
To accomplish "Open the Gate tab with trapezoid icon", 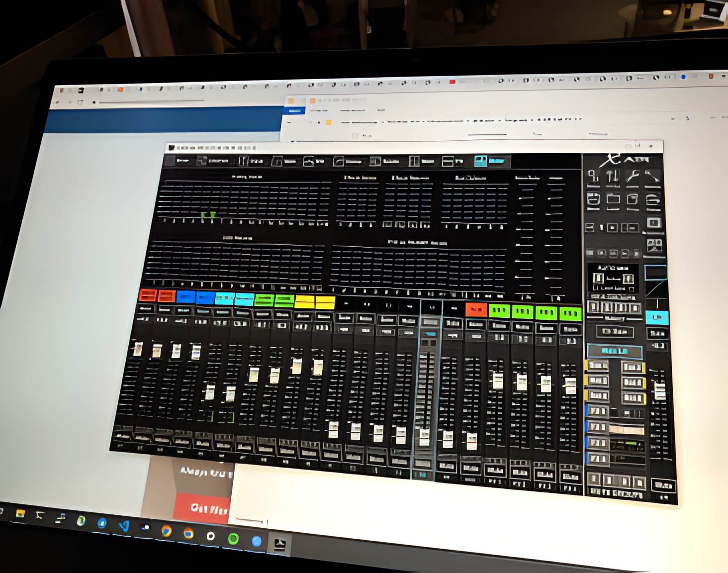I will pos(285,162).
